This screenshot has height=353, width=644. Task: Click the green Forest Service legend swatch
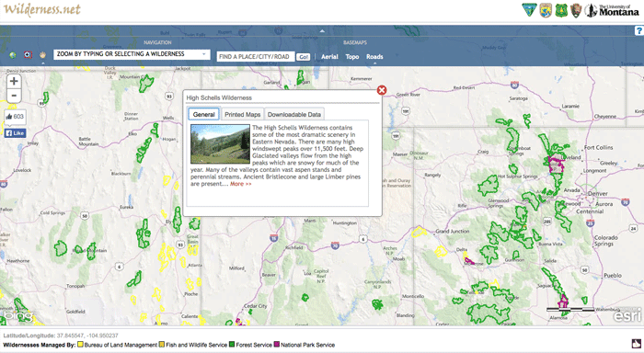232,345
